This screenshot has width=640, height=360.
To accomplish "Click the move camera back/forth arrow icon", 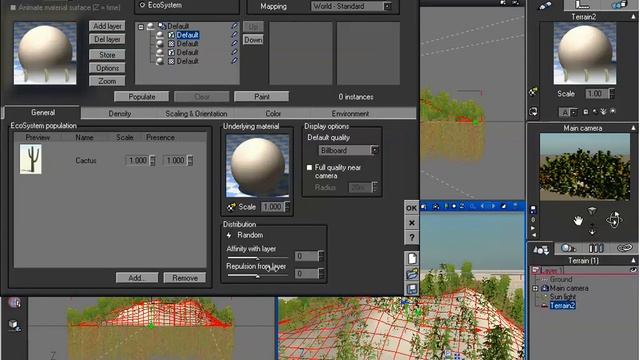I will (592, 229).
